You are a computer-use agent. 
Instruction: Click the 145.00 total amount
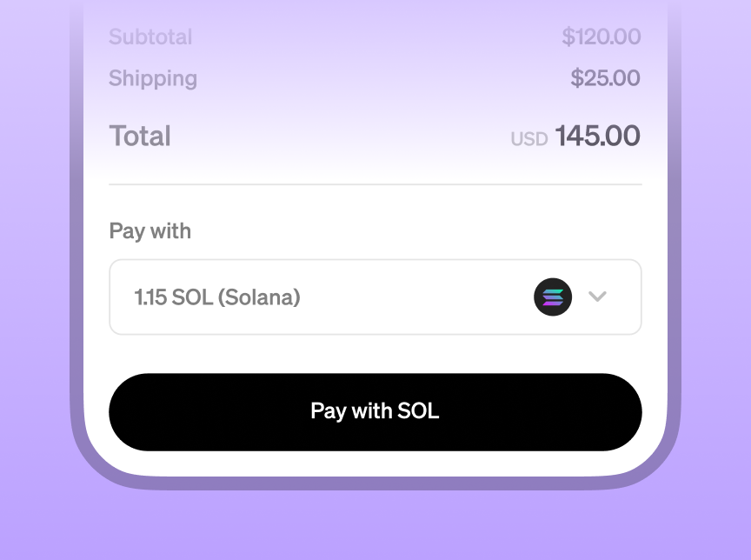(598, 136)
